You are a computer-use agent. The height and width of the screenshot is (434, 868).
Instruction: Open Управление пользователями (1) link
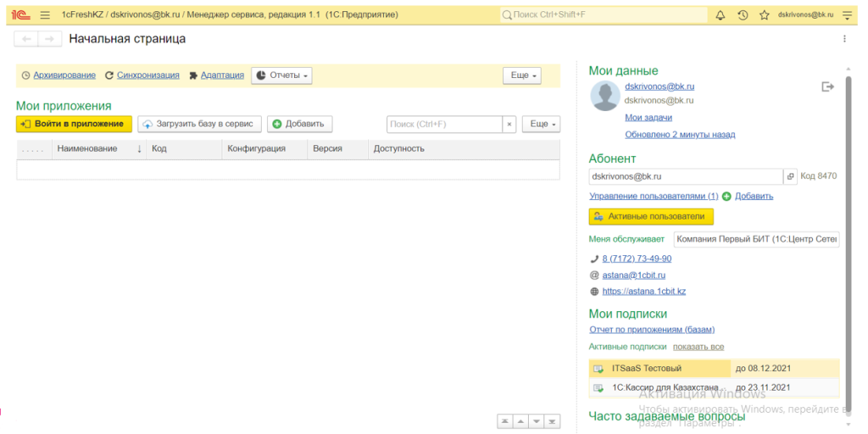pyautogui.click(x=654, y=196)
